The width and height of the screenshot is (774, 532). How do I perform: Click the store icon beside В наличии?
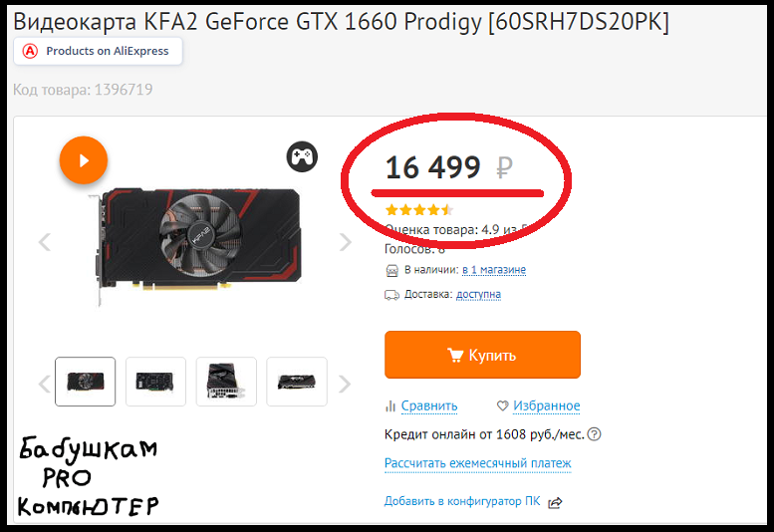click(x=391, y=270)
